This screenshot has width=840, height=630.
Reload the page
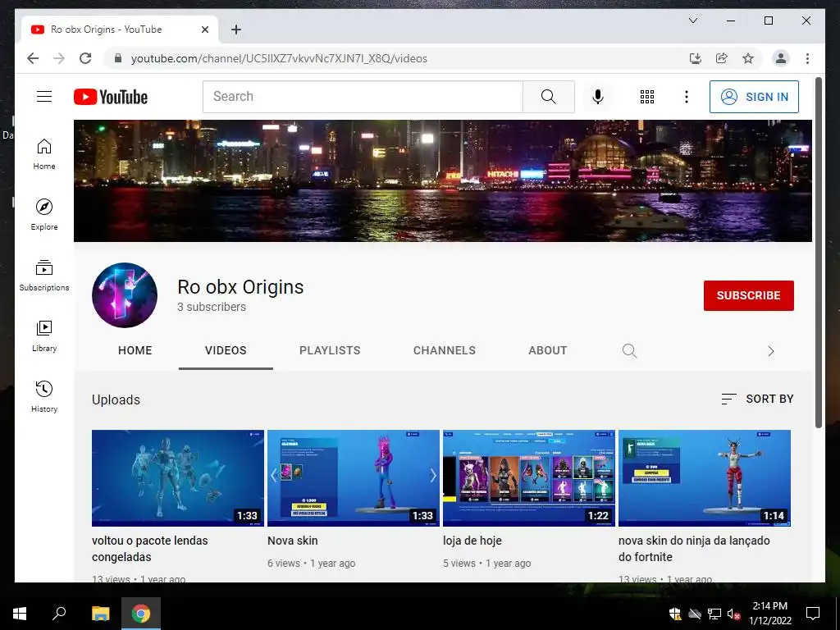click(85, 58)
